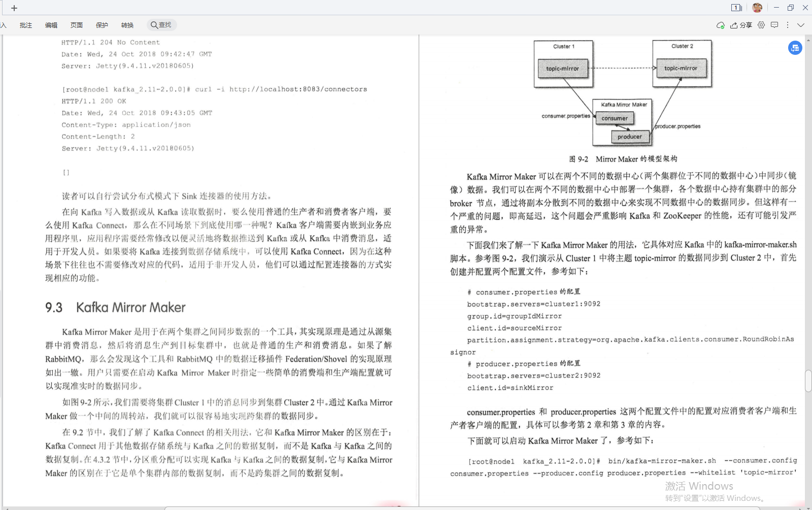Collapse the toolbar with the chevron
The image size is (812, 510).
click(x=801, y=25)
